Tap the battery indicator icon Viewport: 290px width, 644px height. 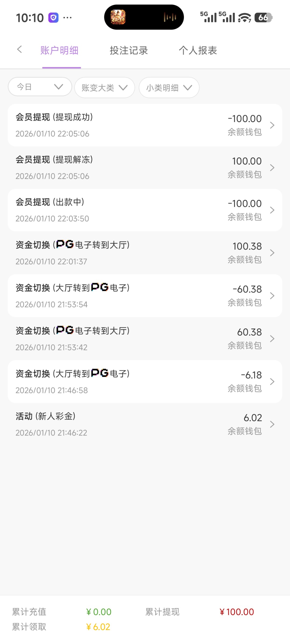263,18
